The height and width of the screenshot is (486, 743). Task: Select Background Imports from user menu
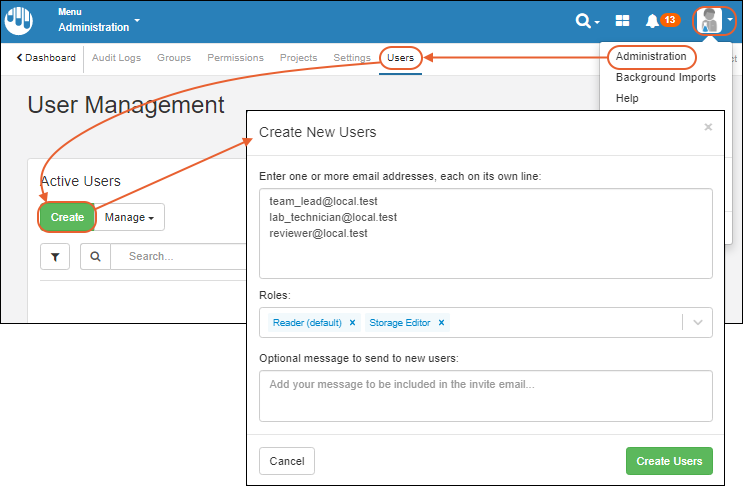pyautogui.click(x=665, y=77)
